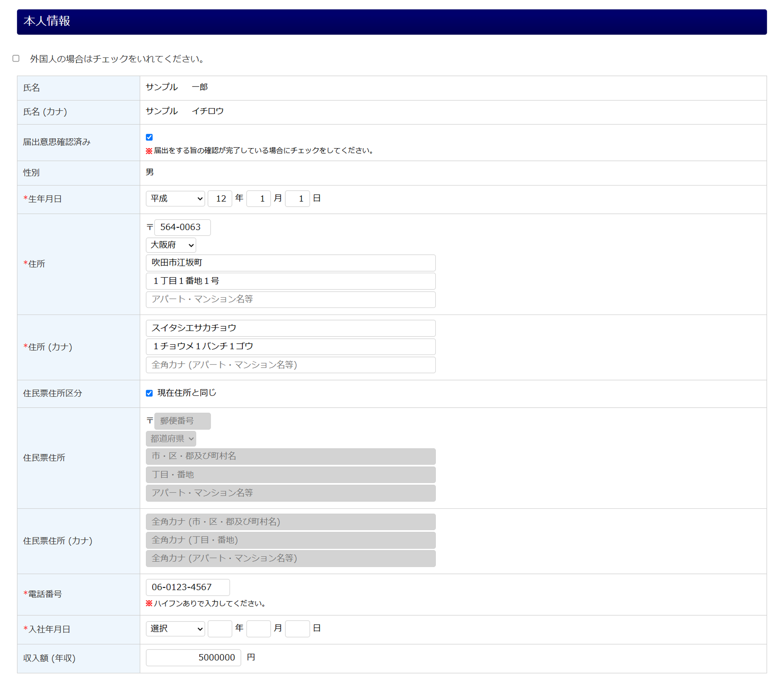
Task: Click the １丁目１番地１号 address field
Action: coord(290,281)
